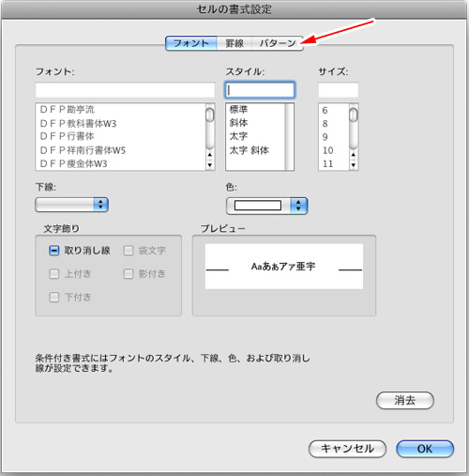
Task: Click the white color swatch in 色
Action: pos(258,206)
